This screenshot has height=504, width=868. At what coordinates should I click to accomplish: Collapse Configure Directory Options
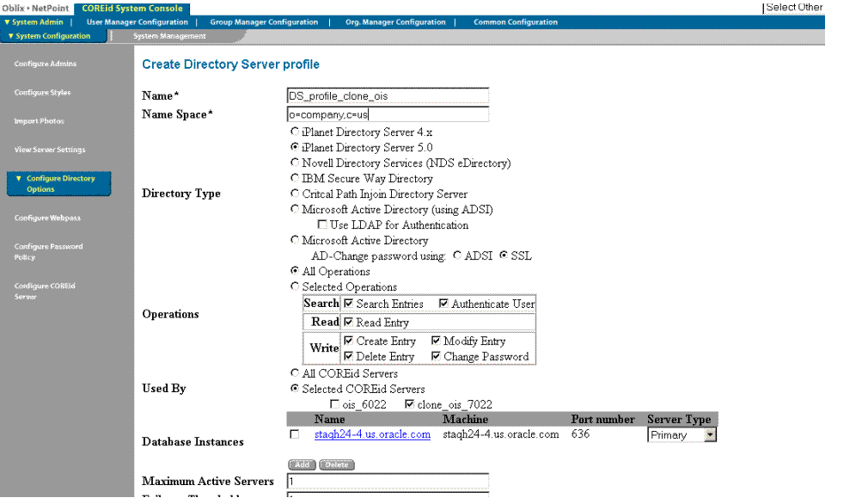pos(58,184)
